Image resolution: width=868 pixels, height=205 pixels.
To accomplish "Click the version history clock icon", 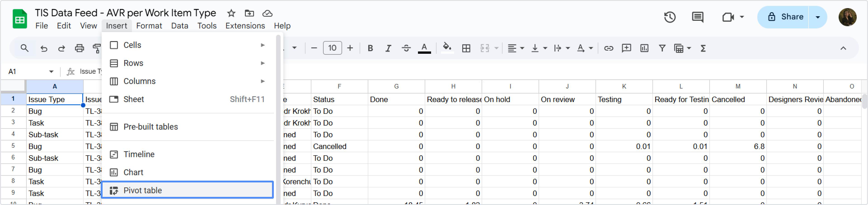I will [x=670, y=17].
